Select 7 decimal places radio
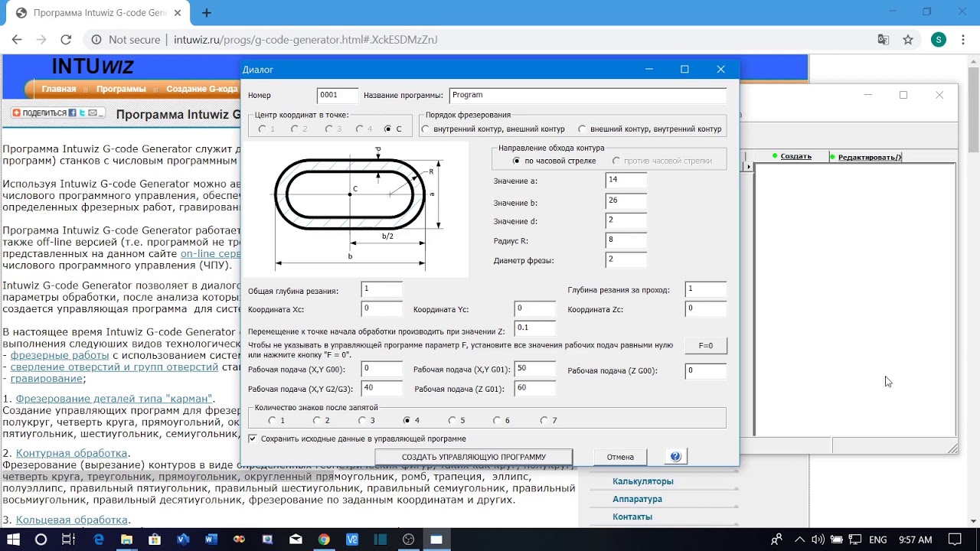Screen dimensions: 980x551 [544, 420]
